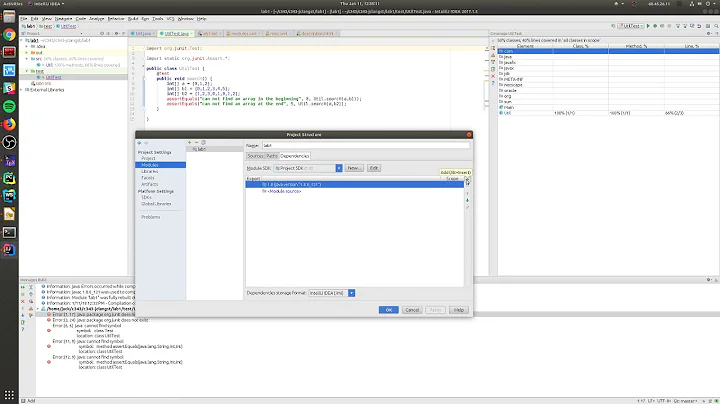Image resolution: width=720 pixels, height=404 pixels.
Task: Click the add dependency plus icon
Action: 467,179
